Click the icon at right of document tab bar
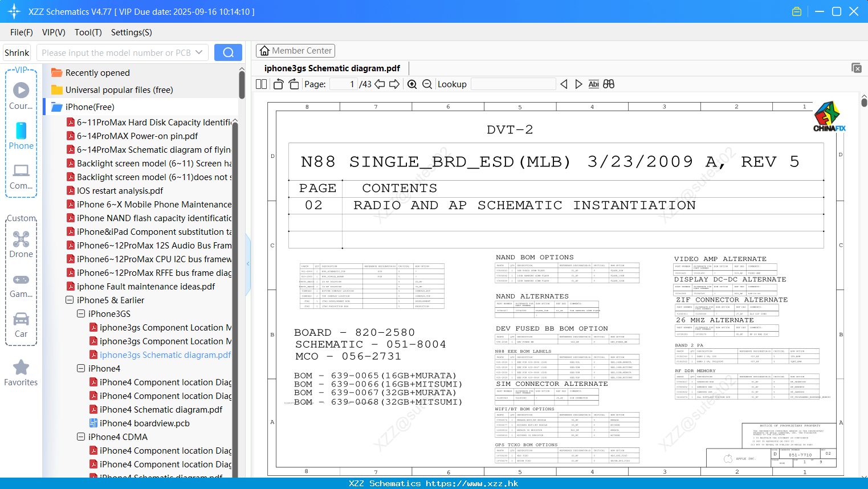 (857, 68)
